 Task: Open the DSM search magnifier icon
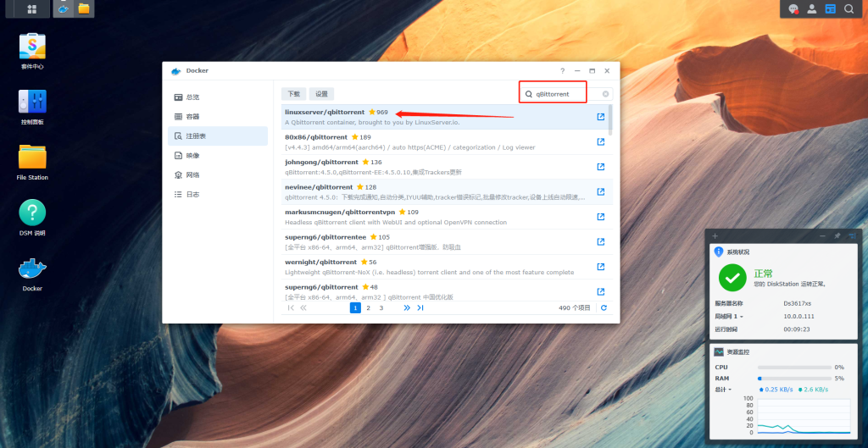coord(849,8)
